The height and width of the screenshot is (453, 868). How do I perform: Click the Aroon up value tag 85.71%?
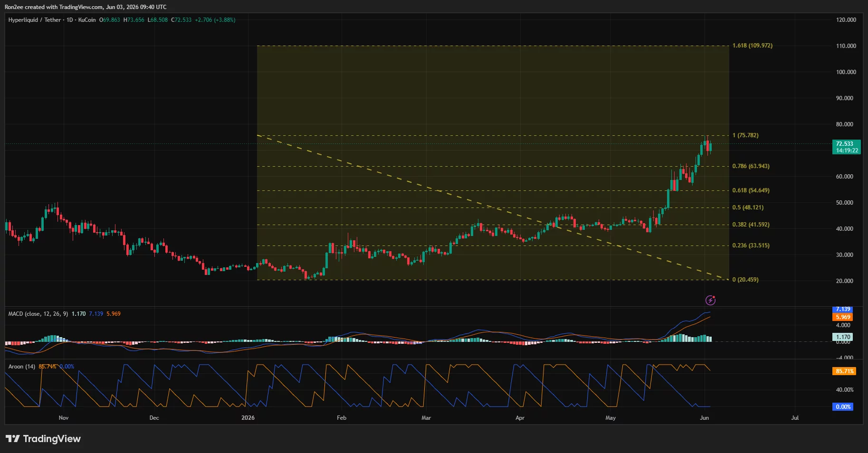point(844,371)
